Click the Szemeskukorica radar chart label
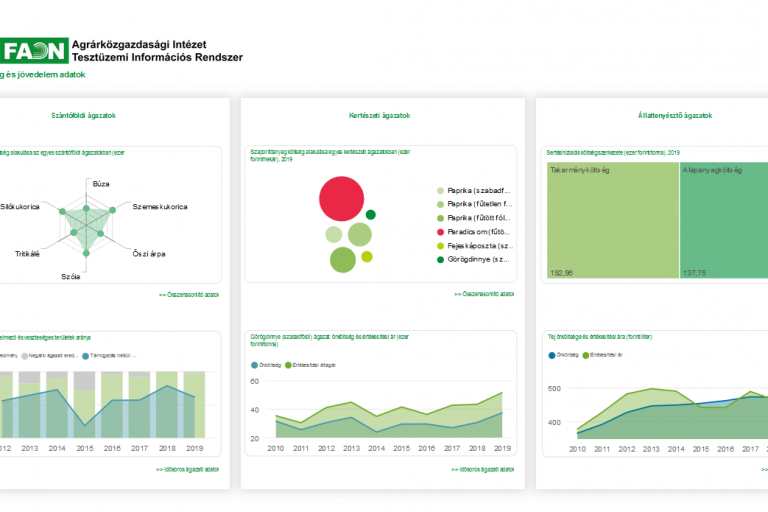The width and height of the screenshot is (768, 512). point(160,207)
